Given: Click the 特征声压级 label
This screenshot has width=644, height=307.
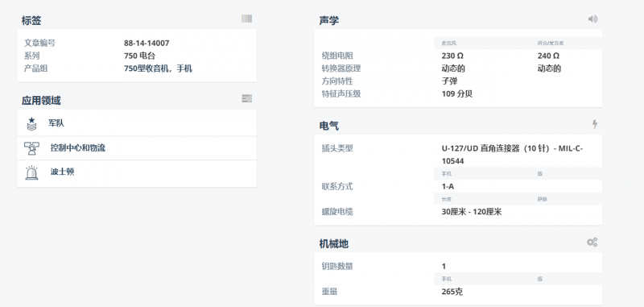Looking at the screenshot, I should point(341,94).
